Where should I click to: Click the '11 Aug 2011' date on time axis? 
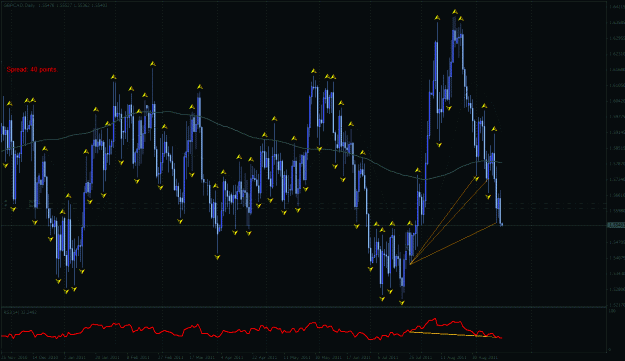click(x=453, y=357)
